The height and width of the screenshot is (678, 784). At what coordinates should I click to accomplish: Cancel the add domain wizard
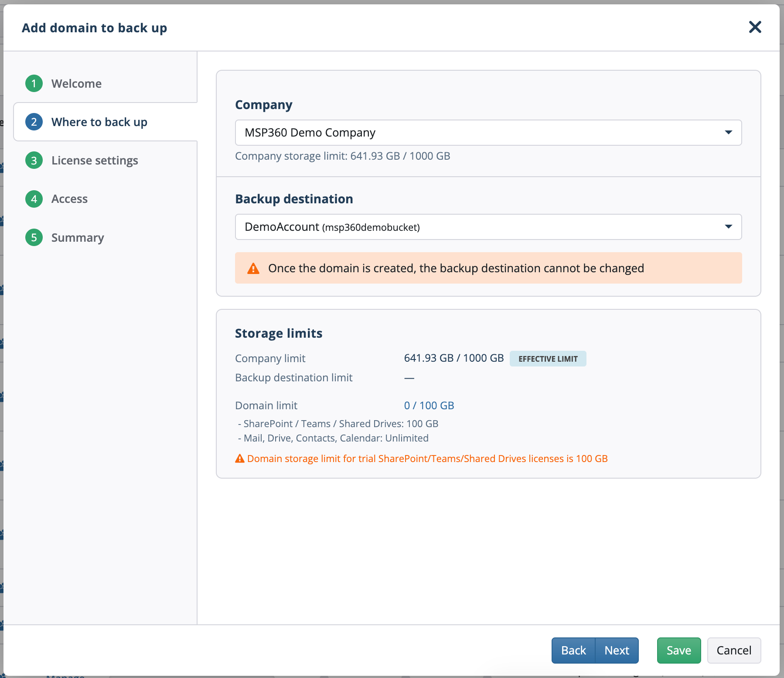point(734,651)
